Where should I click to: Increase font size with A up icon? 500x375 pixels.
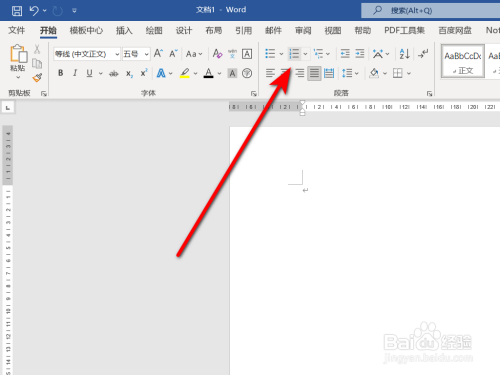[x=158, y=53]
